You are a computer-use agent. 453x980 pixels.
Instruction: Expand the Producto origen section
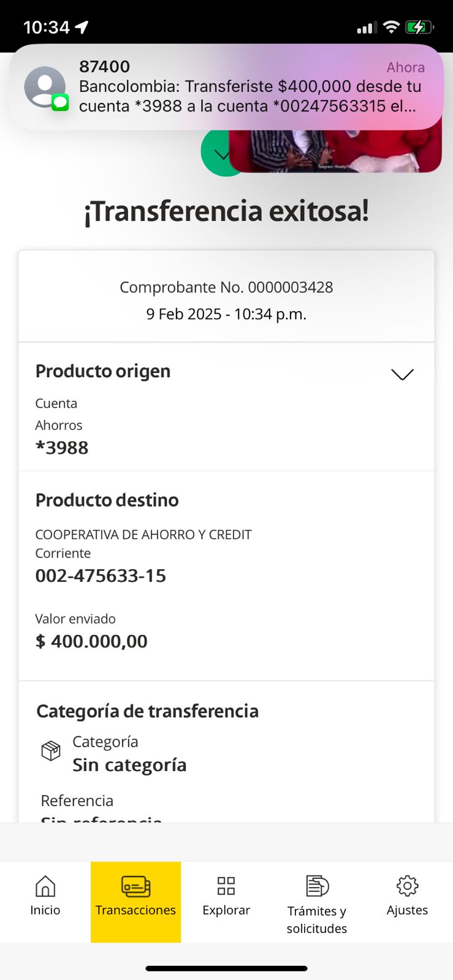coord(402,374)
